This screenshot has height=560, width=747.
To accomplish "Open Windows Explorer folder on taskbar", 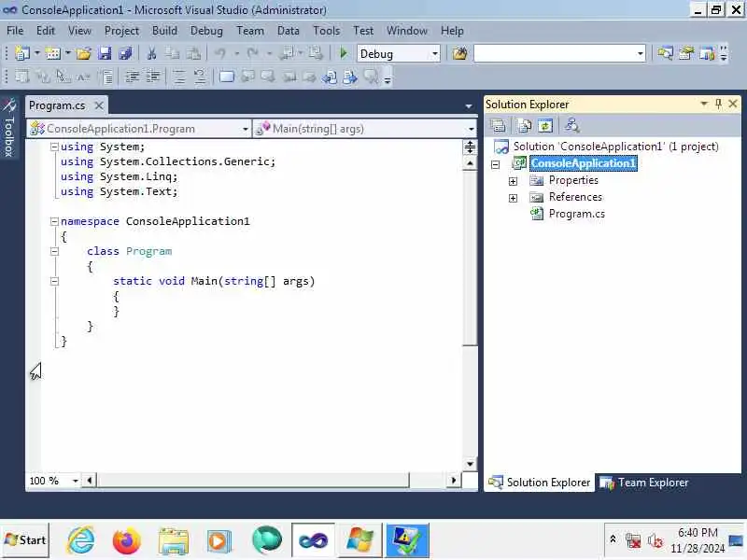I will (x=174, y=541).
